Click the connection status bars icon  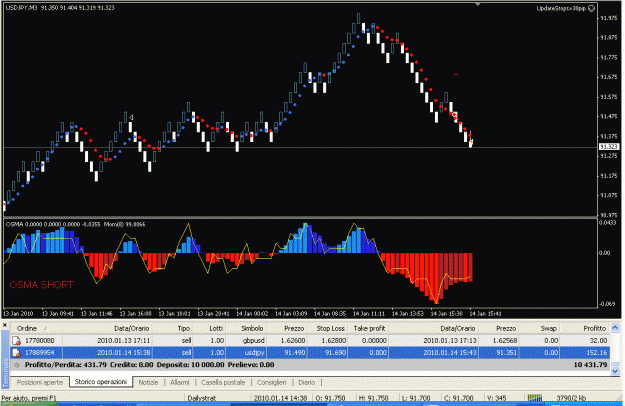(535, 398)
